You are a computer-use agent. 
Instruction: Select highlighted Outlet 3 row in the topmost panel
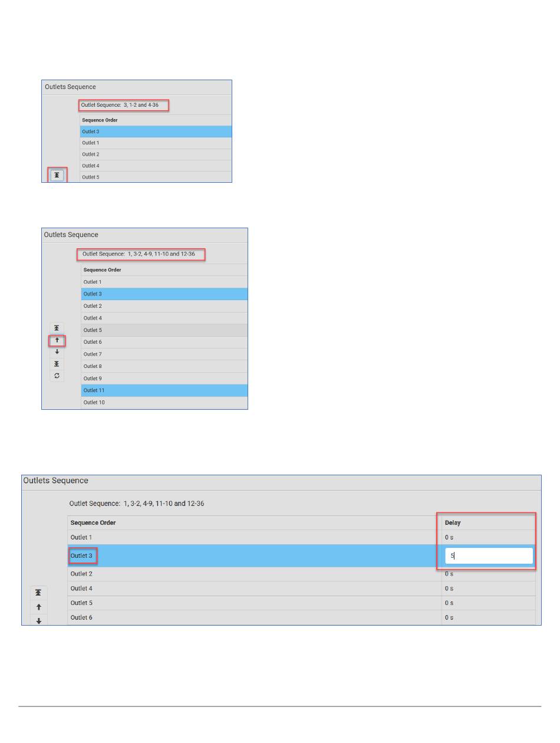click(x=156, y=131)
